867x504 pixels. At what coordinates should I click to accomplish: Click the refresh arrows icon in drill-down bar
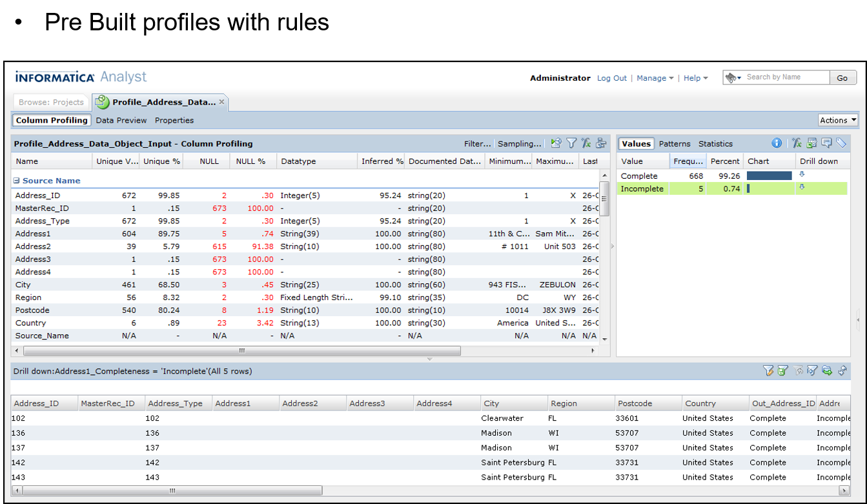tap(842, 370)
